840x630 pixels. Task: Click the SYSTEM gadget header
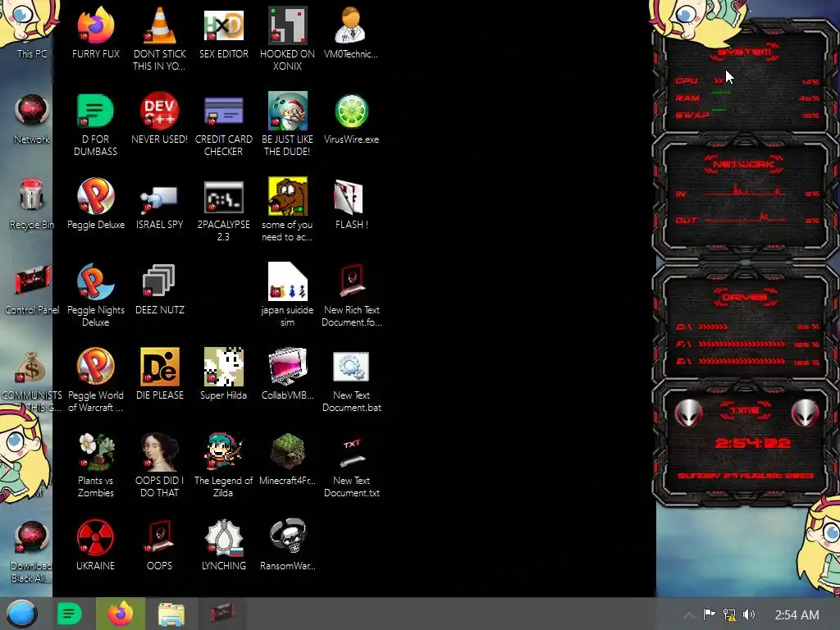[744, 52]
